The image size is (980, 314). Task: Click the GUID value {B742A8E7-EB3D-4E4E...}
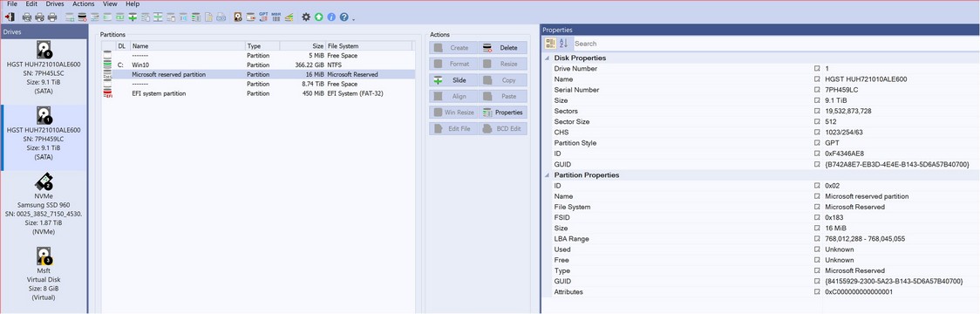click(x=897, y=164)
